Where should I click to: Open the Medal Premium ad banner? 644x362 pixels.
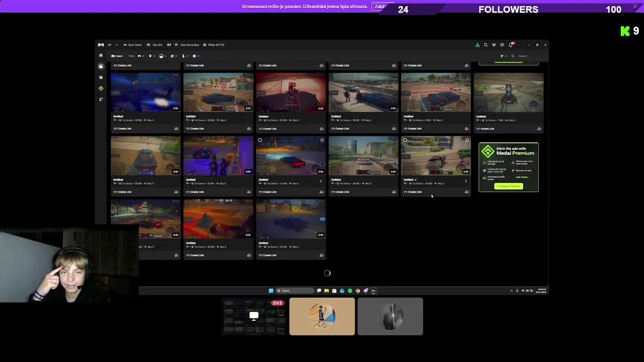(509, 167)
